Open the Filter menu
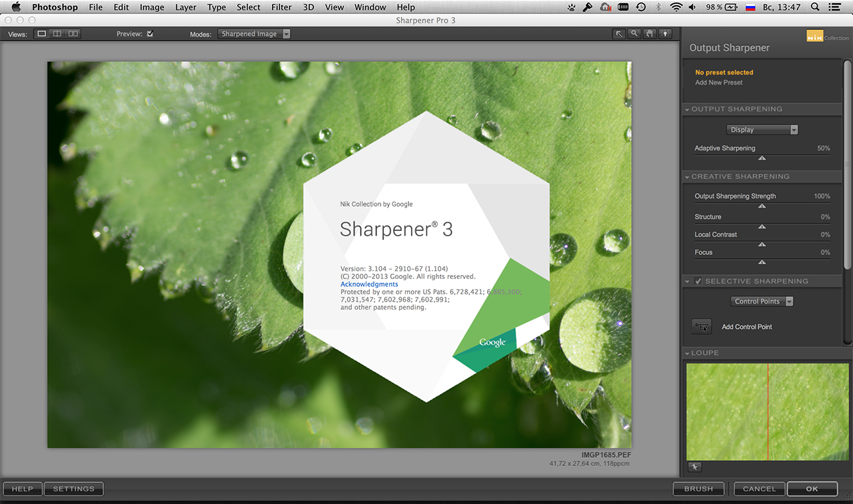Image resolution: width=853 pixels, height=504 pixels. [281, 7]
